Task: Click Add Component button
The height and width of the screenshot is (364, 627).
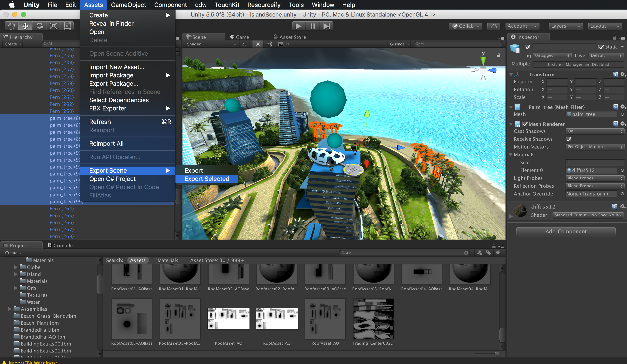Action: tap(566, 232)
